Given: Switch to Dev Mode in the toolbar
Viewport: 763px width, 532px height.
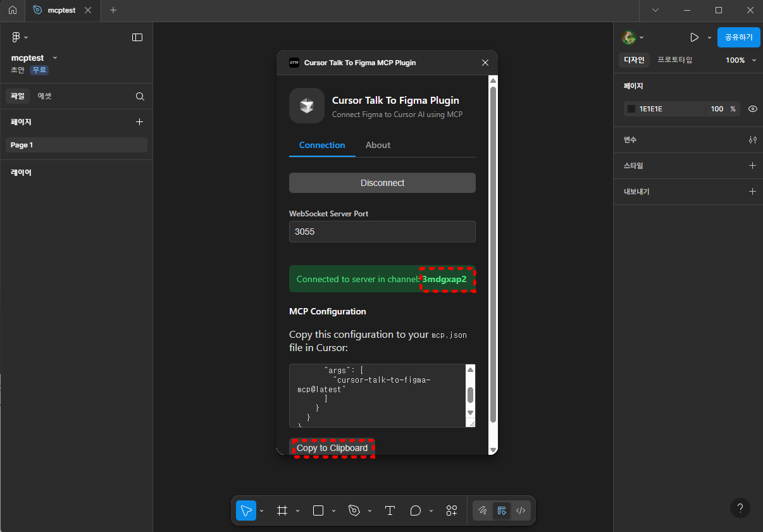Looking at the screenshot, I should click(521, 510).
